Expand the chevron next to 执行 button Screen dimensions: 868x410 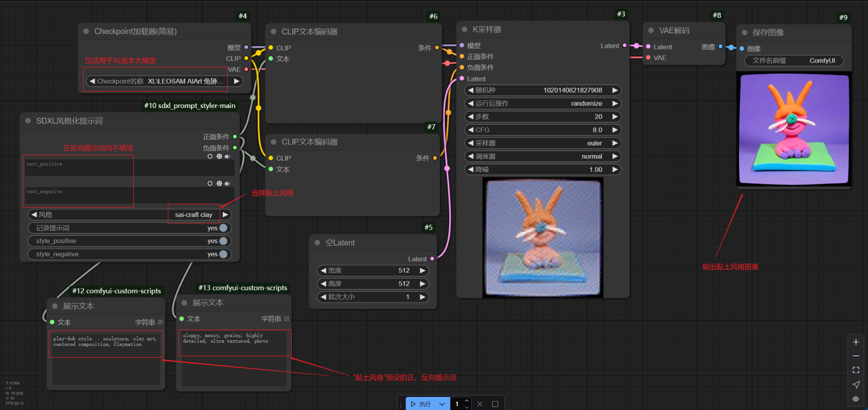pos(442,404)
